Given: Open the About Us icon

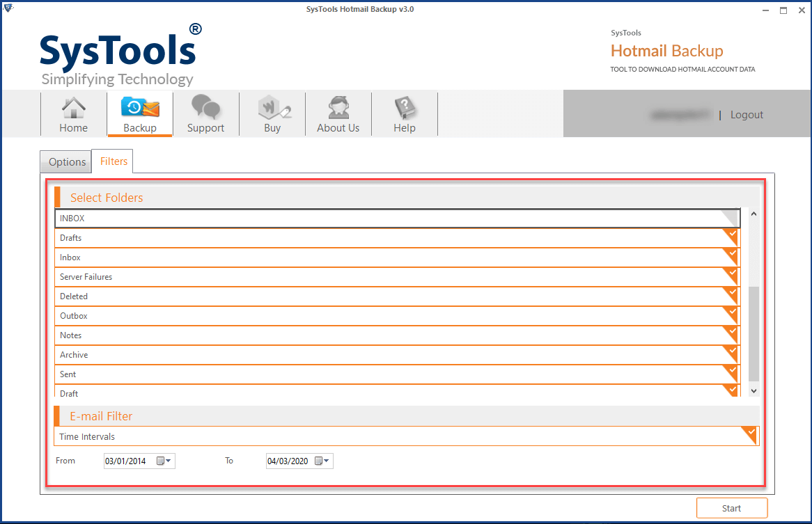Looking at the screenshot, I should [x=338, y=114].
